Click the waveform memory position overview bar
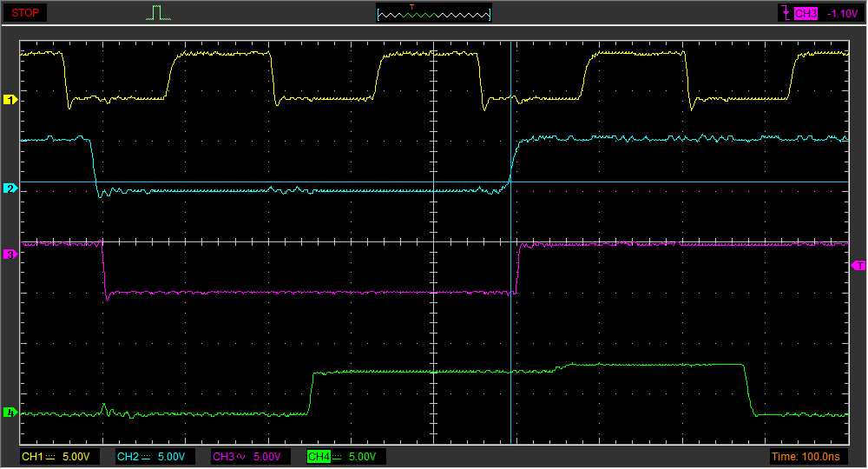868x469 pixels. pos(433,14)
